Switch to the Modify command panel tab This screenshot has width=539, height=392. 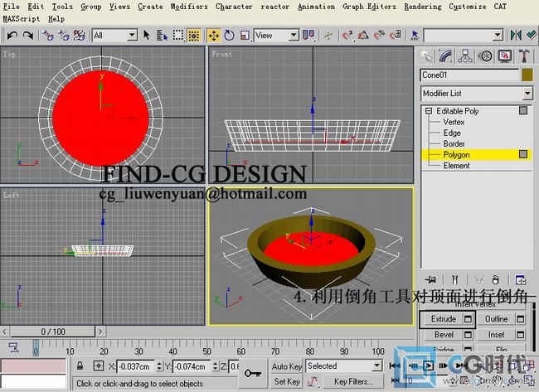(x=446, y=56)
